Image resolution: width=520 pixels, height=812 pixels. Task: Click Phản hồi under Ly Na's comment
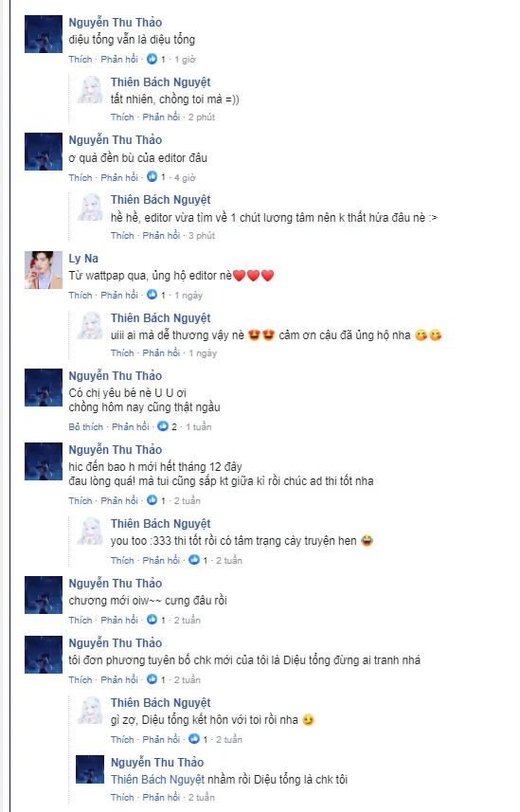coord(119,296)
